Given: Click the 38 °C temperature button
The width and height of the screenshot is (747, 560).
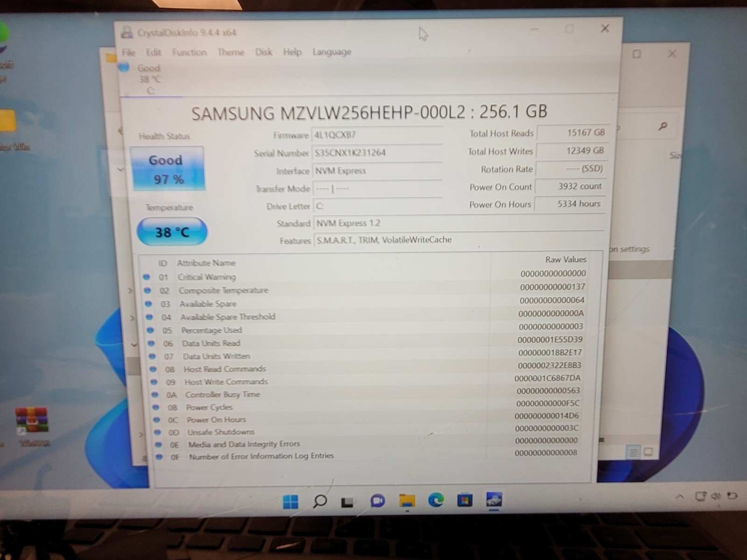Looking at the screenshot, I should coord(172,232).
